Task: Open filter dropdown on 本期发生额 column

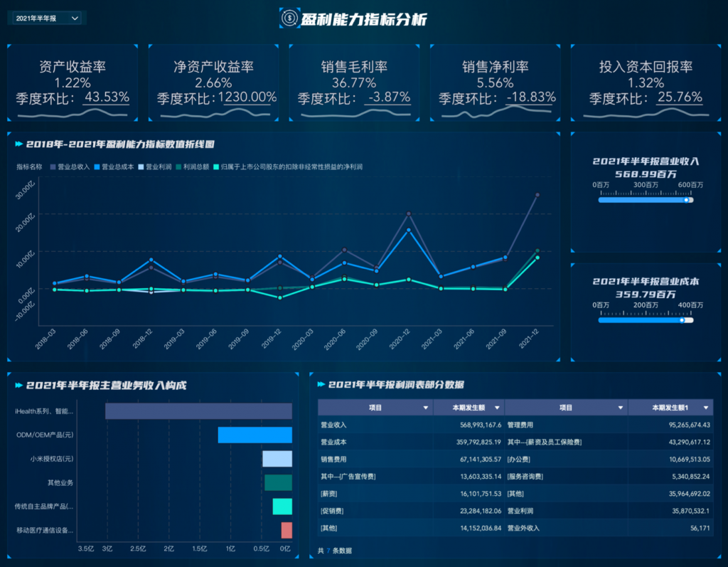Action: pyautogui.click(x=497, y=408)
